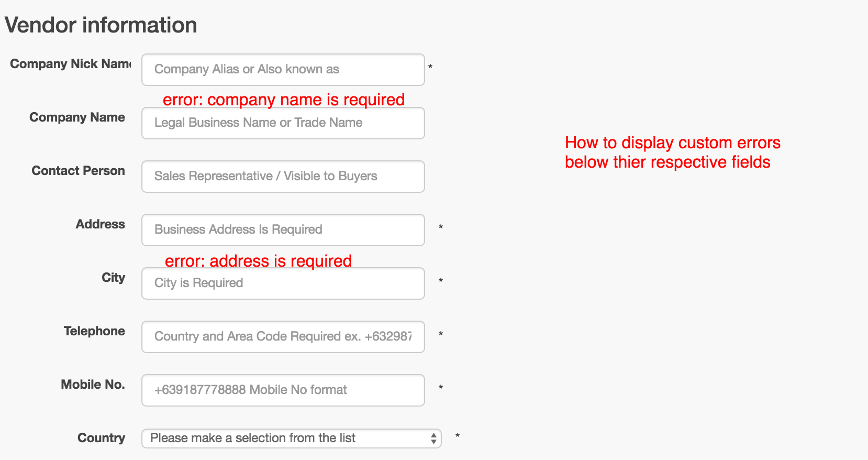868x460 pixels.
Task: Focus the Legal Business Name text box
Action: (283, 123)
